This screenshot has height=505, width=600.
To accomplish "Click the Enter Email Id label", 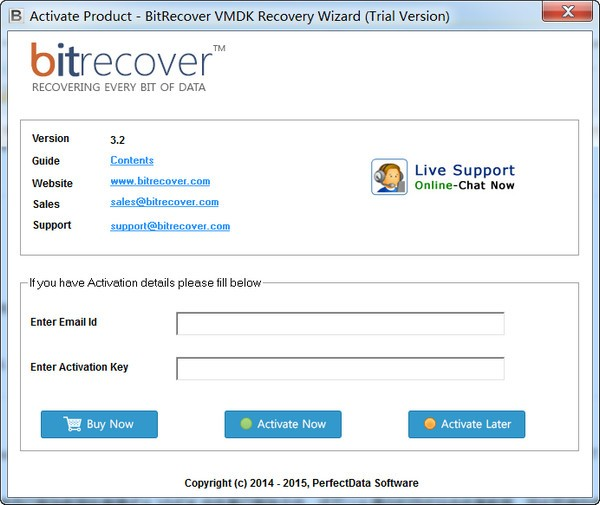I will pyautogui.click(x=64, y=322).
